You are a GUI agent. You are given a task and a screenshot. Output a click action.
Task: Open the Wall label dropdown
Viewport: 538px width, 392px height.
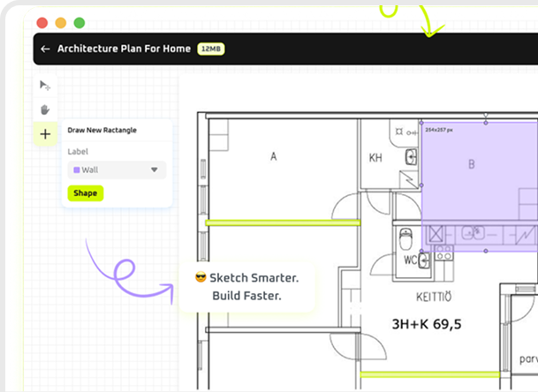[116, 170]
